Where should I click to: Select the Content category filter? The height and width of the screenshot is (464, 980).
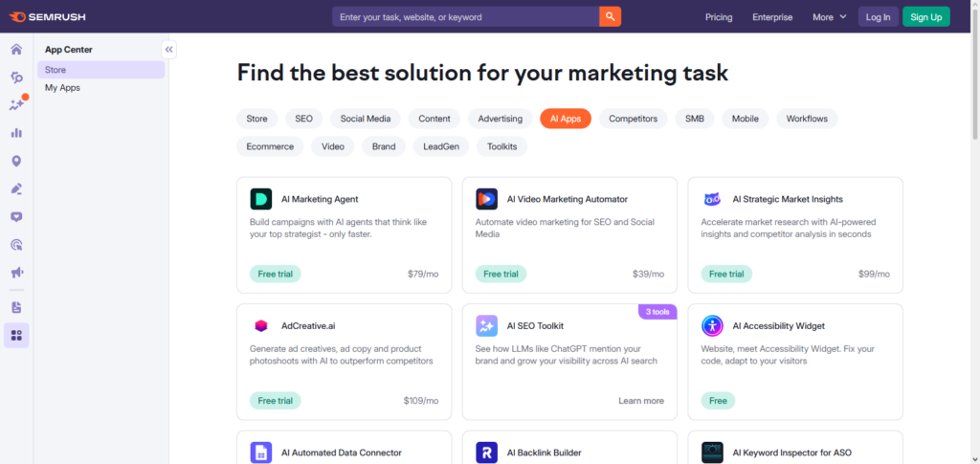[434, 119]
